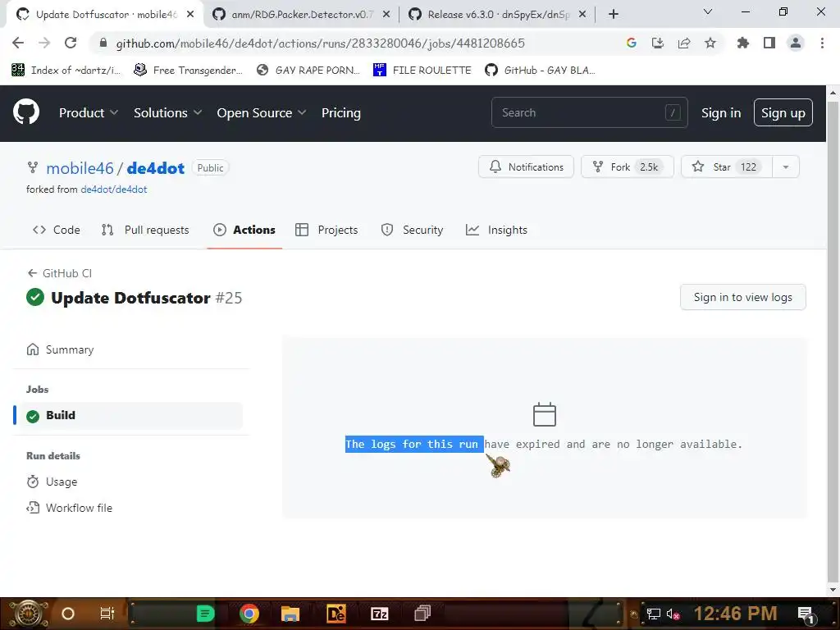
Task: Open the FILE ROULETTE bookmark
Action: point(422,71)
